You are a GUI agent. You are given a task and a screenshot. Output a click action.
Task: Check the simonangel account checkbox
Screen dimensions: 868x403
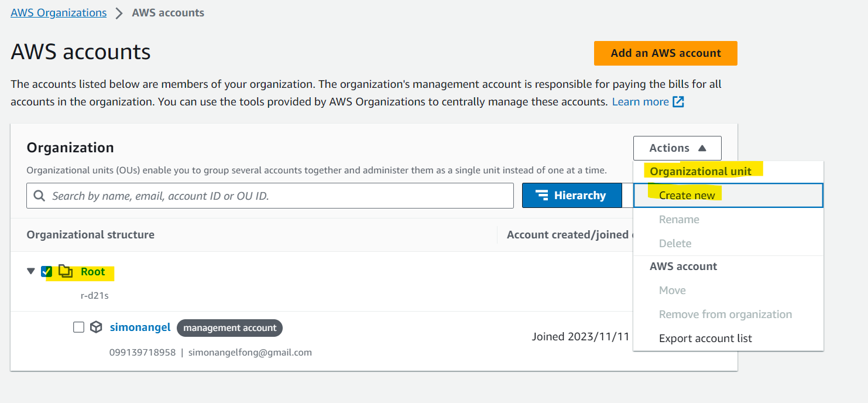(79, 327)
